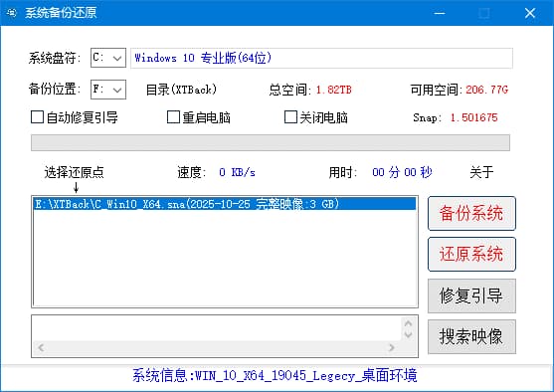Click the free space value 206.77G
Screen dimensions: 554x392
coord(486,90)
